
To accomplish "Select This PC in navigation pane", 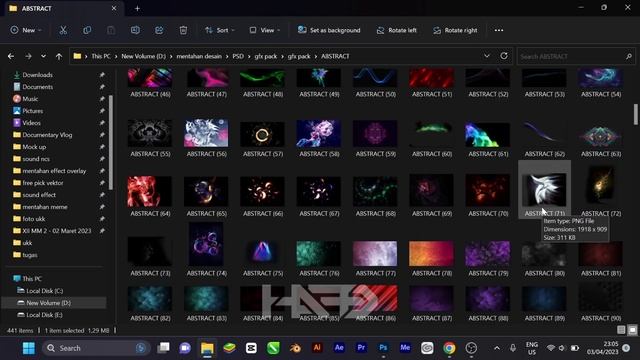I will [x=32, y=279].
